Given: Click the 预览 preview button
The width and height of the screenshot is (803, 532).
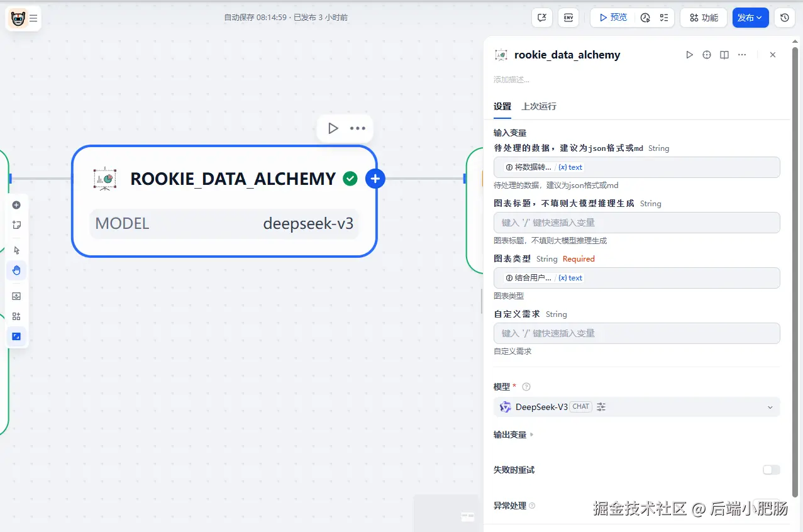Looking at the screenshot, I should click(x=612, y=18).
